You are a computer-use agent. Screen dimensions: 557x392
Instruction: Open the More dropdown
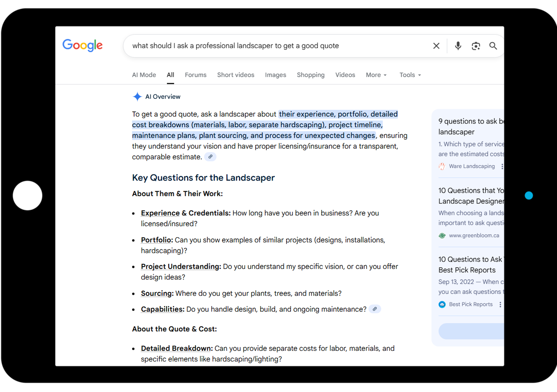pos(376,75)
